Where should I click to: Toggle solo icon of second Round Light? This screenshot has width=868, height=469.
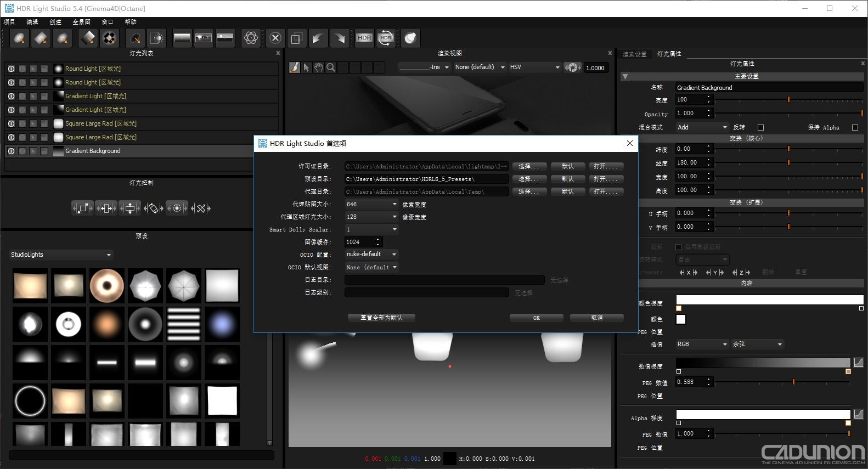coord(22,82)
